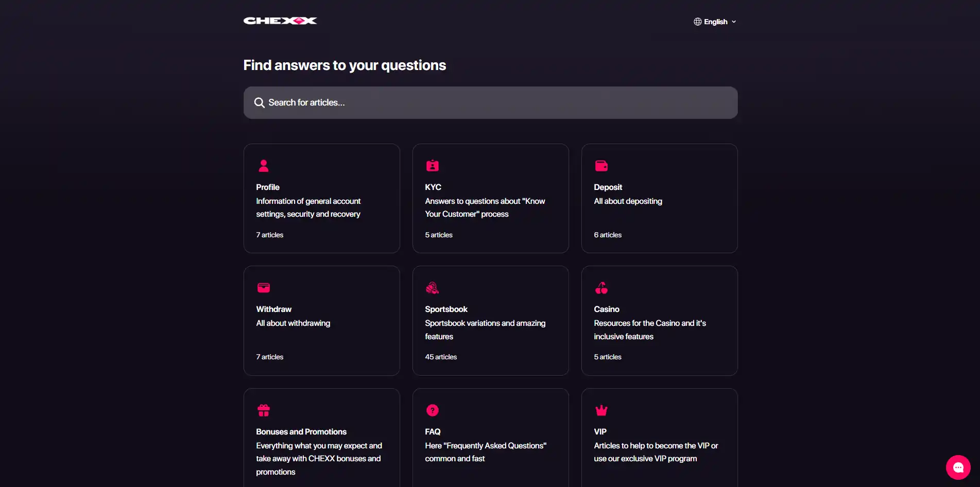The image size is (980, 487).
Task: Click the Sportsbook balls icon
Action: point(433,288)
